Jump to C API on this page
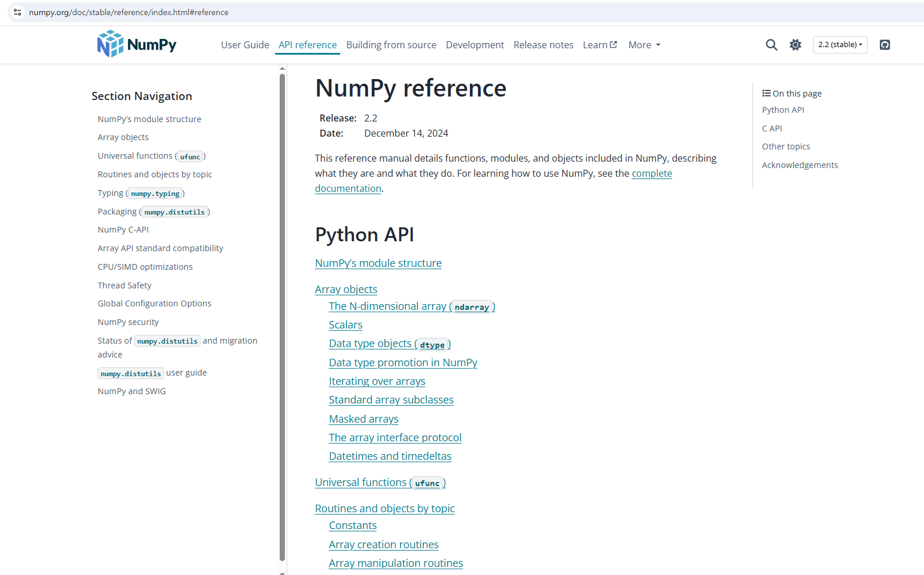924x575 pixels. pos(772,128)
